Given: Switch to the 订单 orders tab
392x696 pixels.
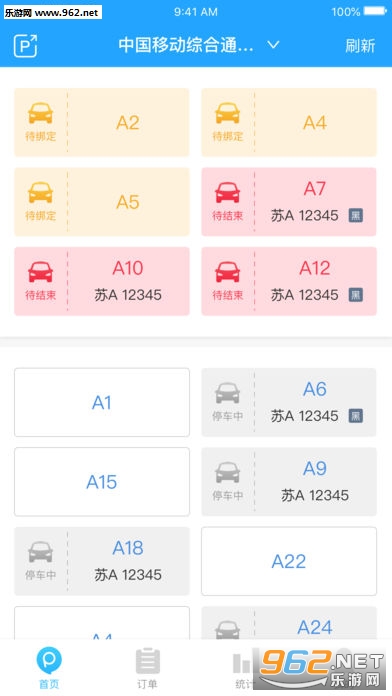Looking at the screenshot, I should [x=147, y=668].
